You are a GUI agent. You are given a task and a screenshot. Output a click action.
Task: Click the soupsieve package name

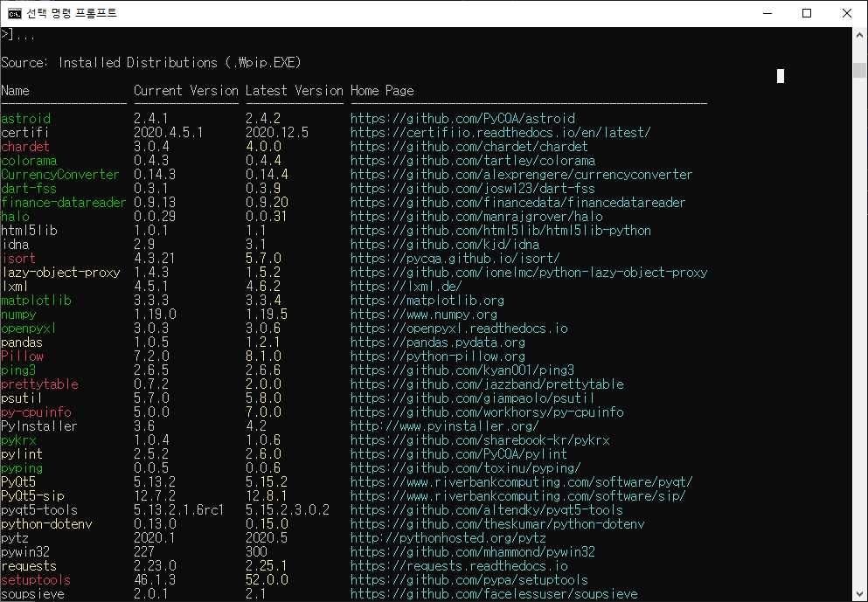[x=32, y=594]
